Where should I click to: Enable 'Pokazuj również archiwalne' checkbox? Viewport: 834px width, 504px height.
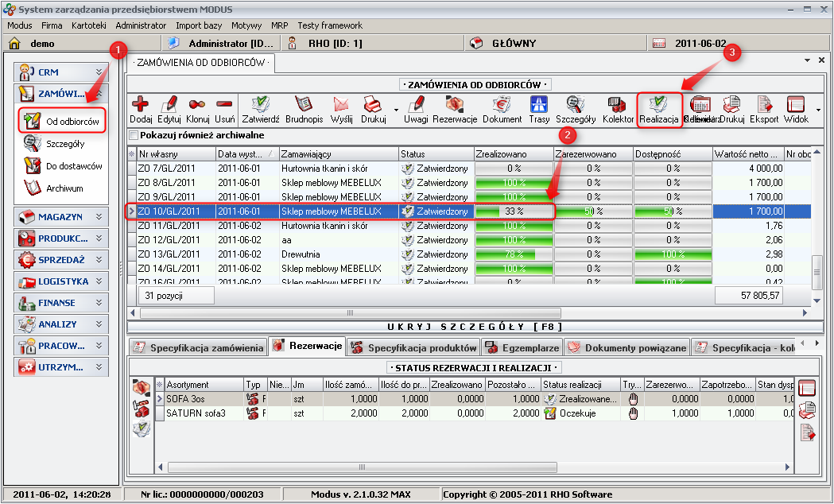pyautogui.click(x=134, y=135)
